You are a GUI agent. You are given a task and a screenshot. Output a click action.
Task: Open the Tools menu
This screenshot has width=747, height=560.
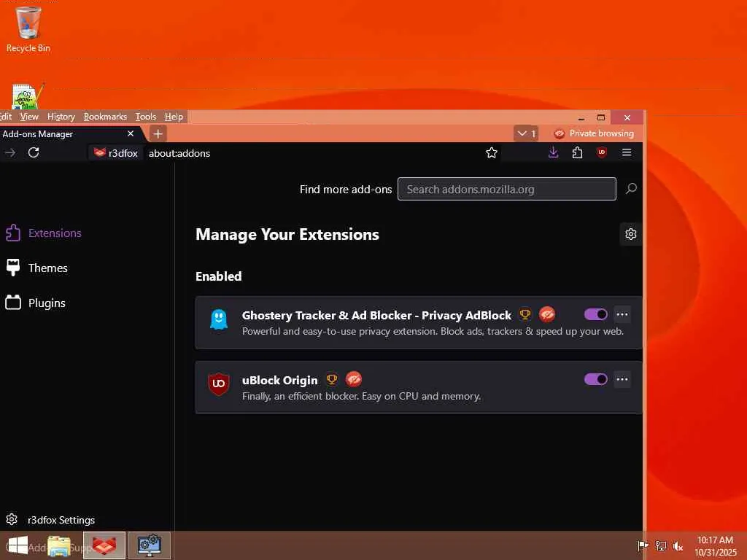(146, 117)
